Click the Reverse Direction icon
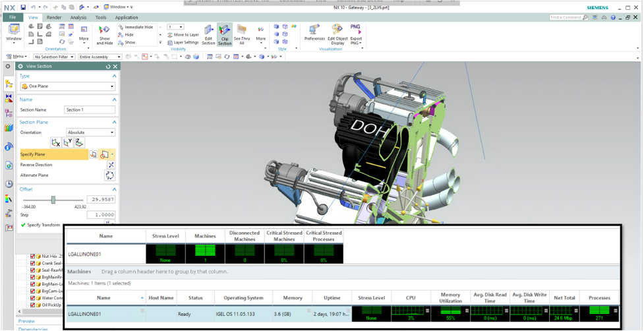 click(x=111, y=165)
